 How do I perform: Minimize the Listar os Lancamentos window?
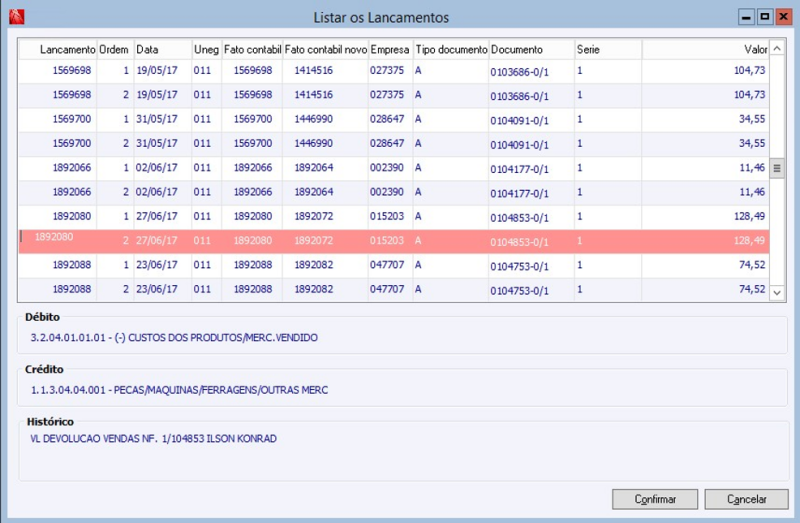[746, 17]
